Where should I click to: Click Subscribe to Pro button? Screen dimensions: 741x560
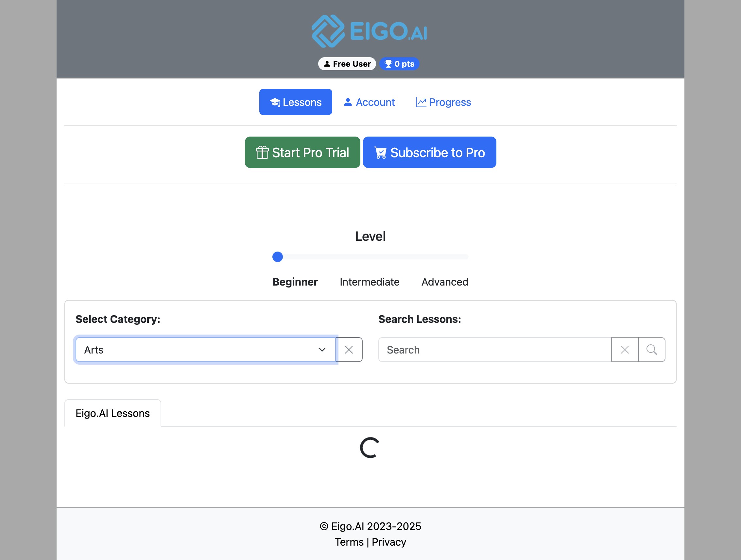(429, 152)
